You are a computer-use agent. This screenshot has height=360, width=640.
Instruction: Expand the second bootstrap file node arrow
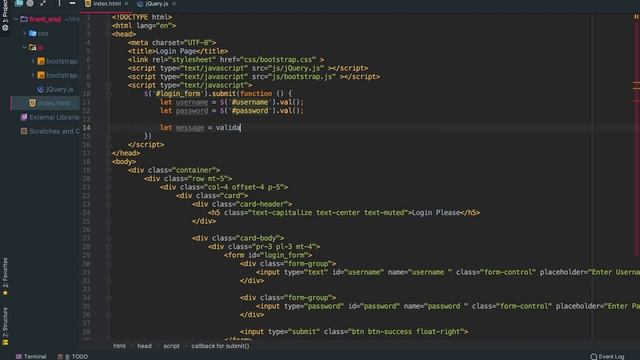point(33,75)
